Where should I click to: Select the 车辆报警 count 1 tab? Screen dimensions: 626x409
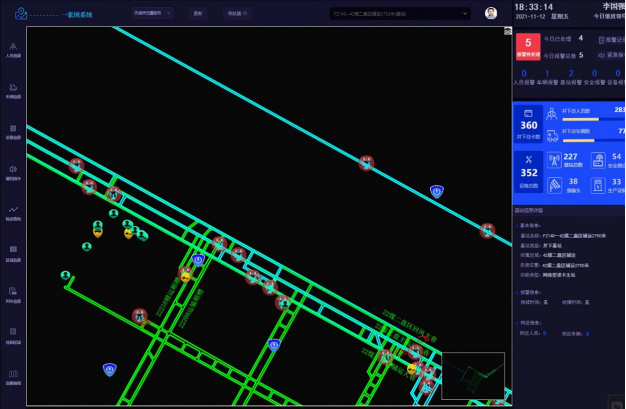click(x=547, y=77)
